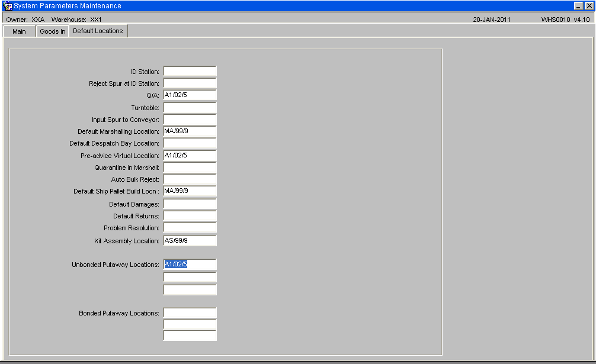The height and width of the screenshot is (364, 596).
Task: Click the Input Spur to Conveyor field
Action: click(x=190, y=119)
